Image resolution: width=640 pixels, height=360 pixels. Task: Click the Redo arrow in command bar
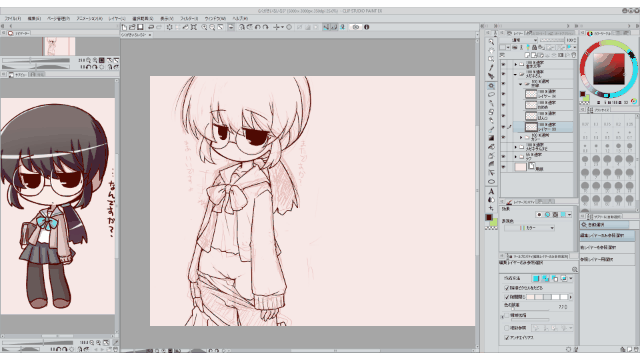(x=159, y=27)
